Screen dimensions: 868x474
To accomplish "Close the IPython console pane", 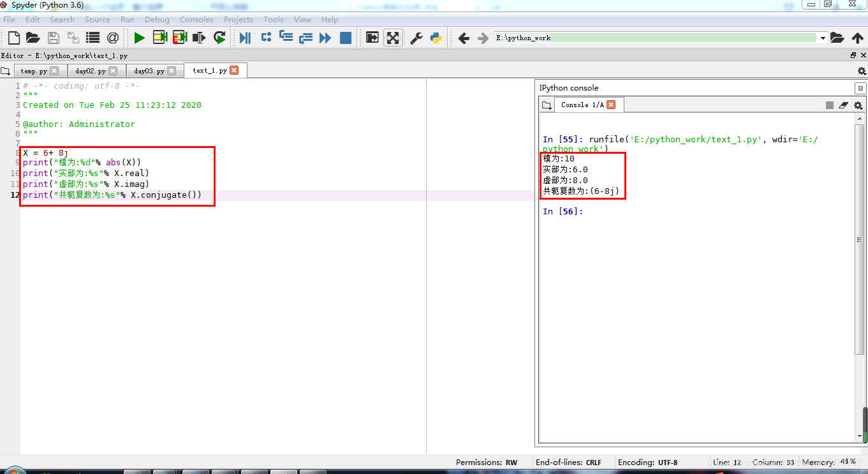I will pos(860,89).
